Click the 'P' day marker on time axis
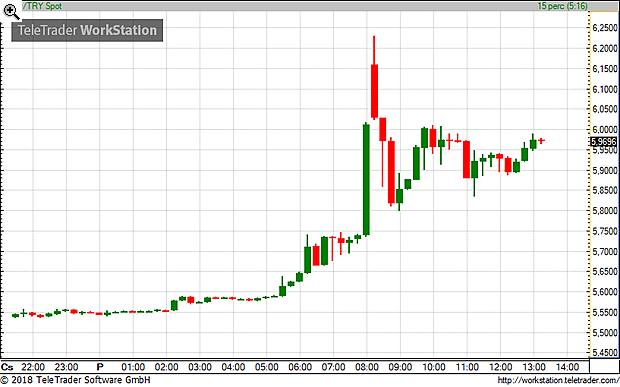 pos(100,366)
